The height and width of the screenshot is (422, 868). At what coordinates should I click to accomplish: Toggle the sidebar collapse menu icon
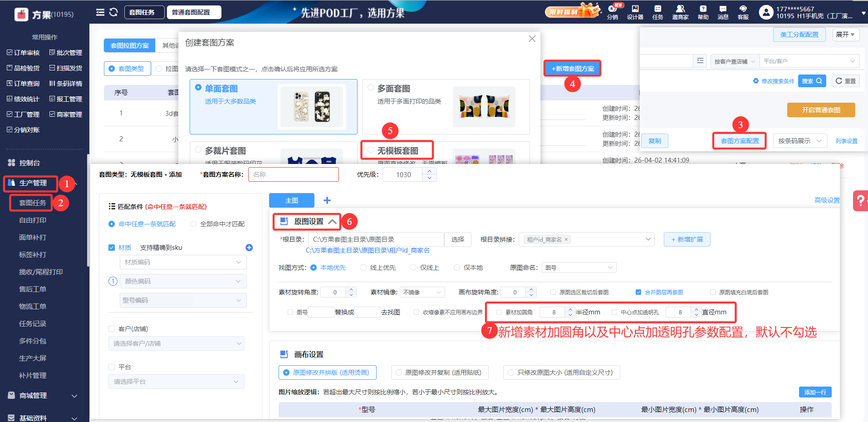coord(100,12)
